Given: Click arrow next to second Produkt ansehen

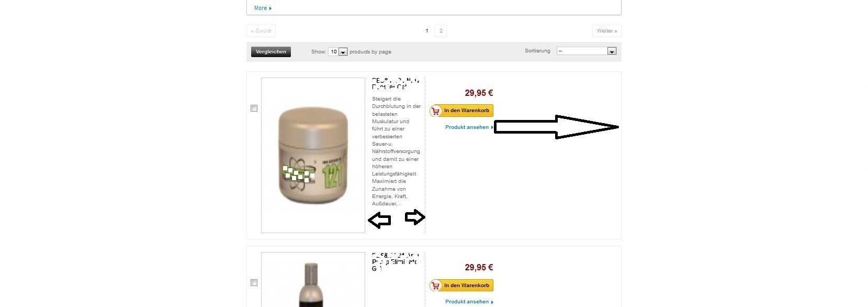Looking at the screenshot, I should tap(492, 302).
